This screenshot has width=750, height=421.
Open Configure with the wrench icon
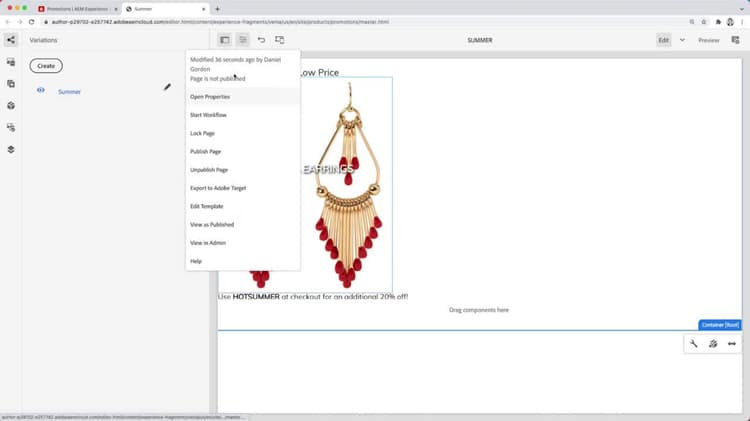694,343
